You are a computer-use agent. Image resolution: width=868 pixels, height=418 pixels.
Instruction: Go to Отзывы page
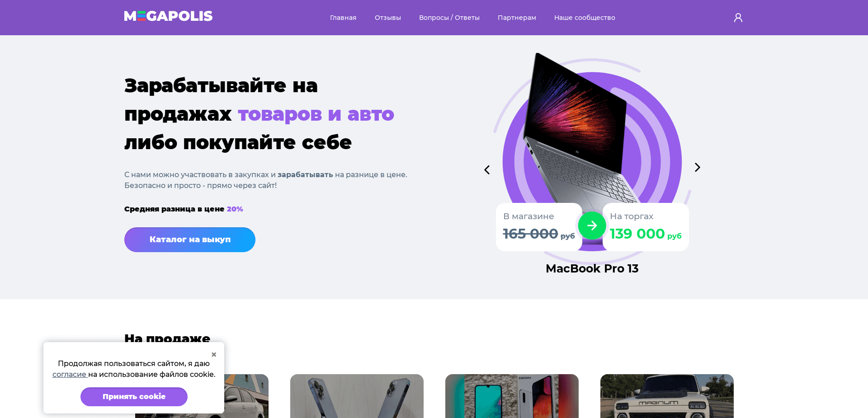pyautogui.click(x=387, y=18)
